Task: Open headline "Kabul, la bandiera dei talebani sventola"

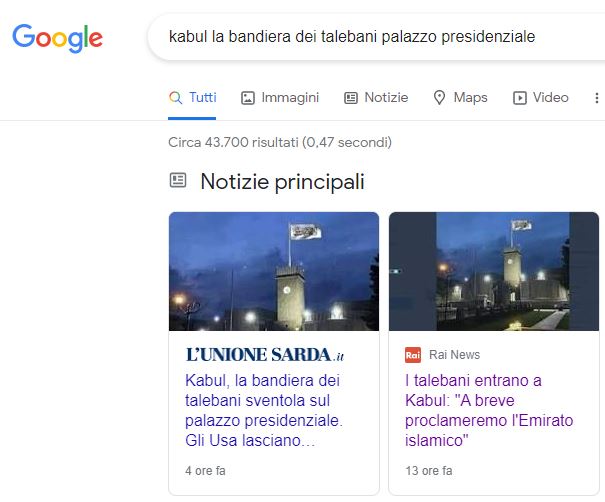Action: click(x=264, y=410)
